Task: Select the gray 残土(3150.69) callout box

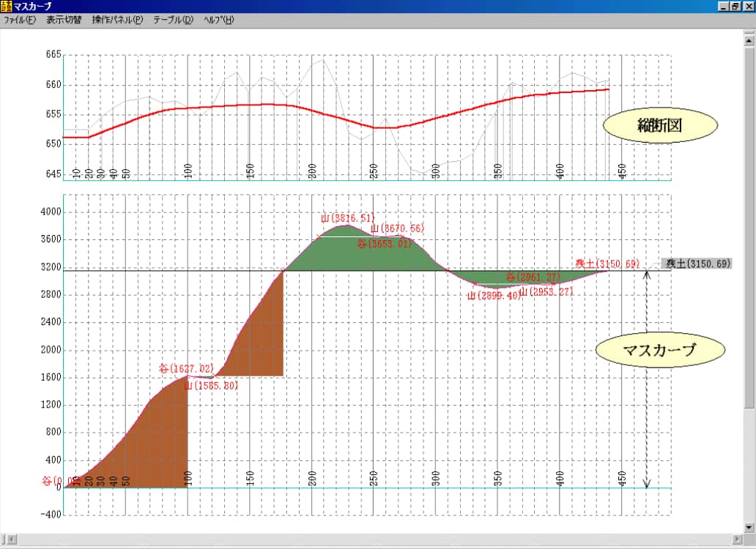Action: tap(697, 264)
